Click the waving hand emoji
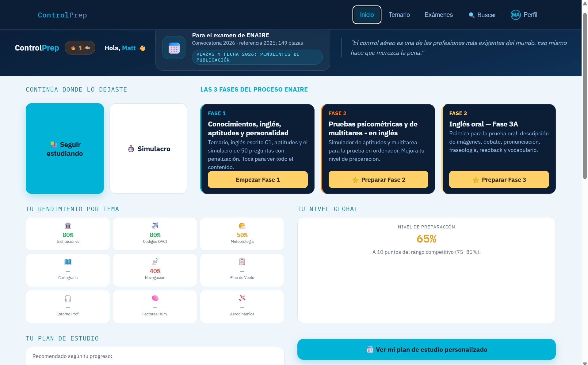This screenshot has height=365, width=588. pos(142,48)
